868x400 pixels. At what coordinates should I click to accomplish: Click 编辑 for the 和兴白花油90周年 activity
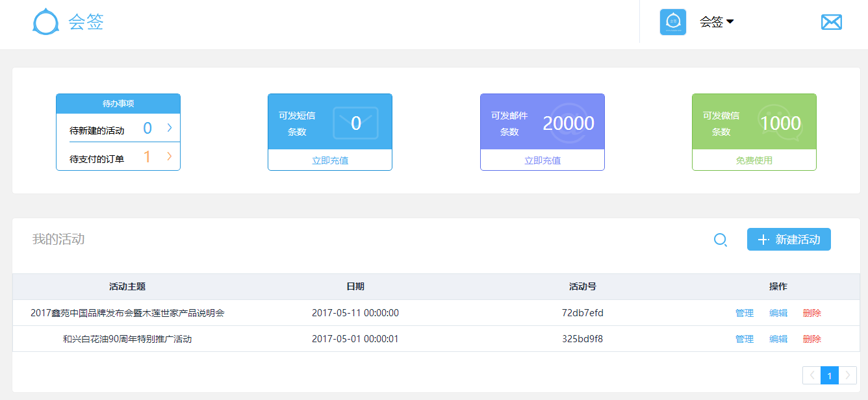(x=778, y=339)
